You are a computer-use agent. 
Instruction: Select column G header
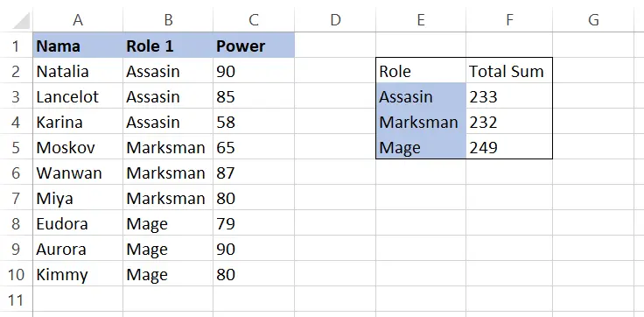tap(593, 20)
